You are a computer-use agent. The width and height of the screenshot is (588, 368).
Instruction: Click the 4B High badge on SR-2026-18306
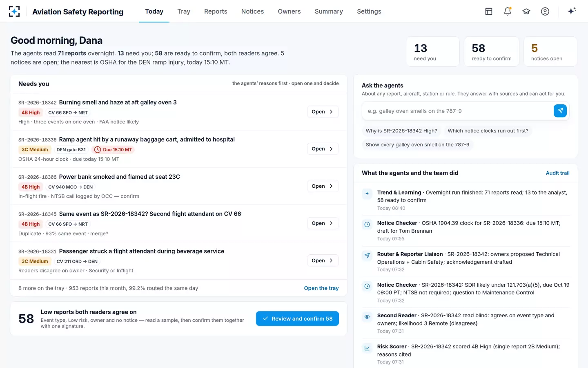pos(31,187)
